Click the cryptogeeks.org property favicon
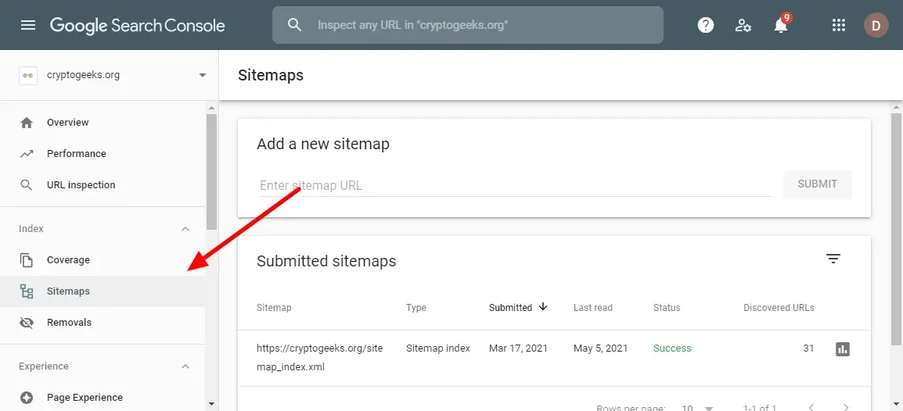This screenshot has height=411, width=903. coord(28,75)
